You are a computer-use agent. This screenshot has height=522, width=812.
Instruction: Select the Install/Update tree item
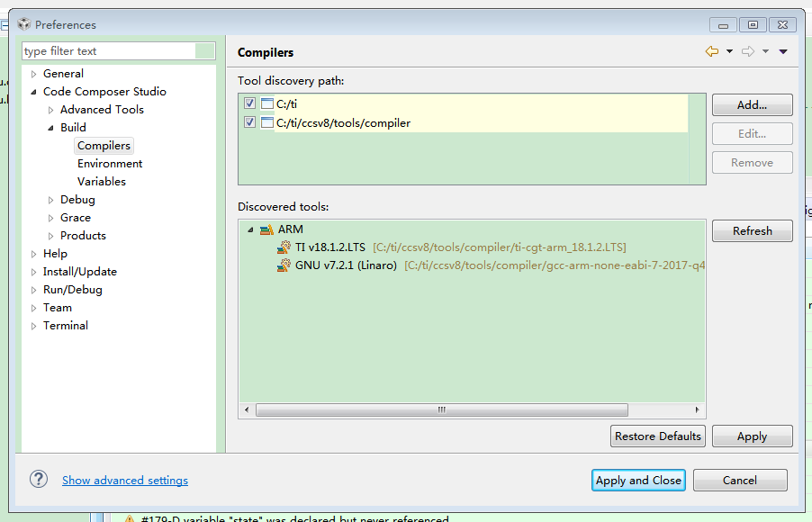click(80, 272)
